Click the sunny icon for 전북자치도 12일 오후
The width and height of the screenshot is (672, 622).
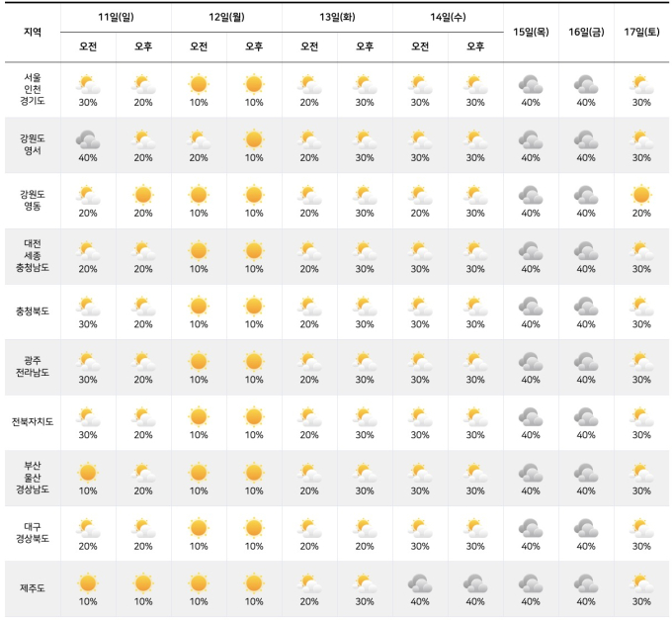coord(254,416)
